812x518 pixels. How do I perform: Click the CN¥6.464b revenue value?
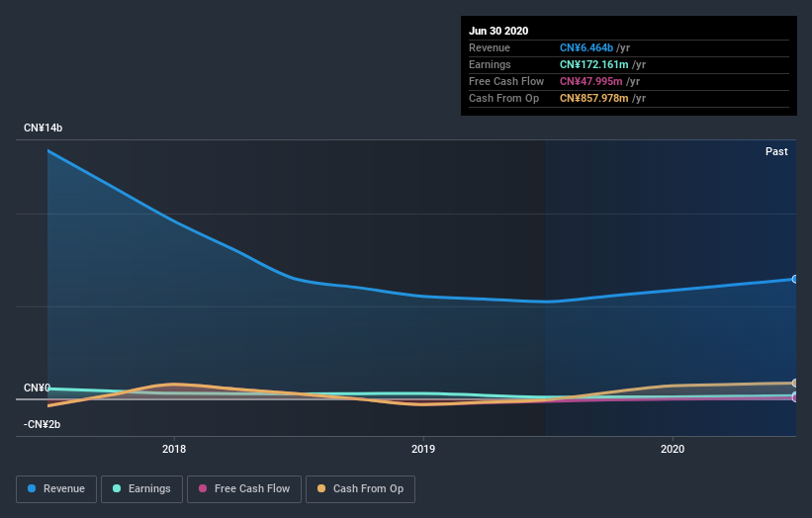(586, 47)
